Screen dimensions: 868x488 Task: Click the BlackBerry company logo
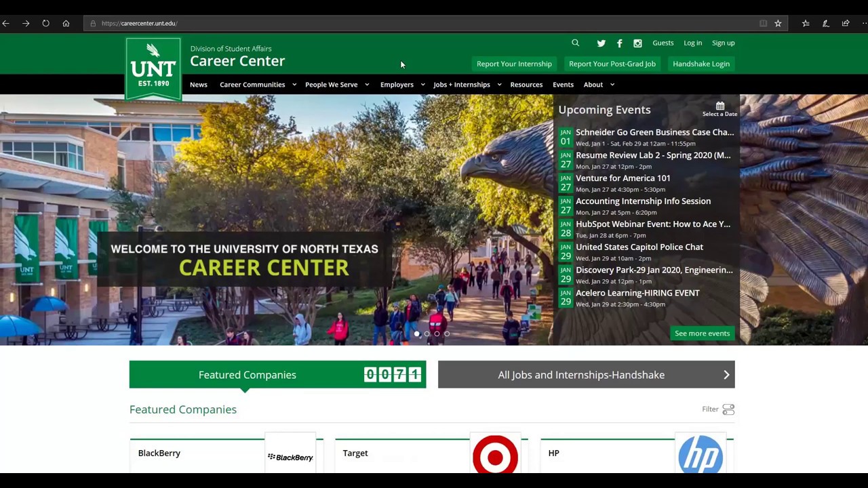click(290, 457)
